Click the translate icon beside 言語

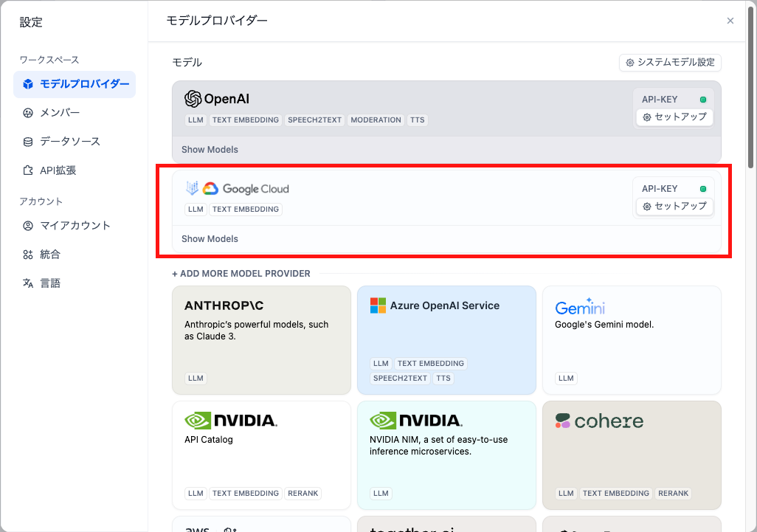point(28,283)
